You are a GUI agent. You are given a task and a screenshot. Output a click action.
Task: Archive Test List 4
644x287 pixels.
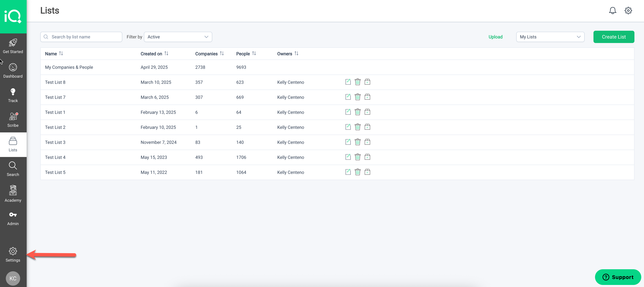pos(367,157)
